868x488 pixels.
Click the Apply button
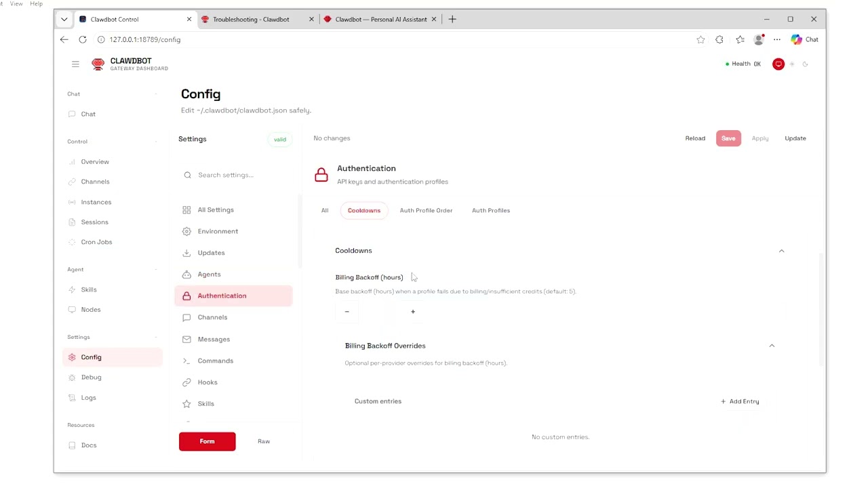[760, 138]
